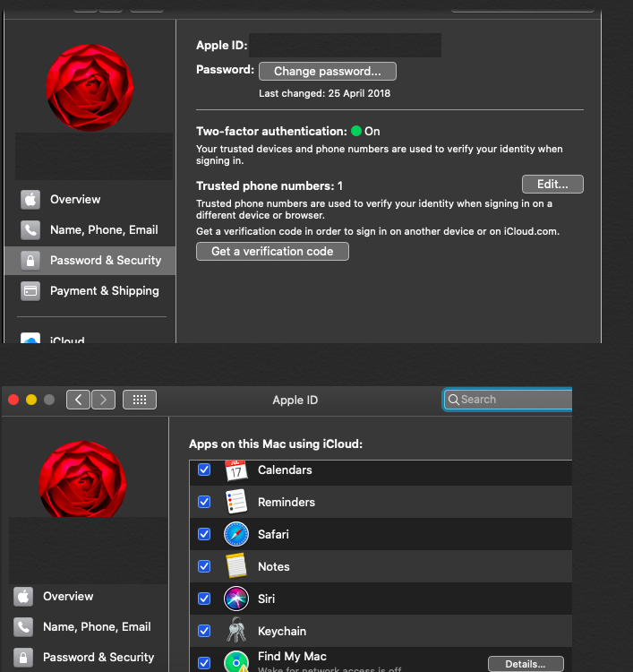
Task: Click the rose profile picture in upper window
Action: pos(90,88)
